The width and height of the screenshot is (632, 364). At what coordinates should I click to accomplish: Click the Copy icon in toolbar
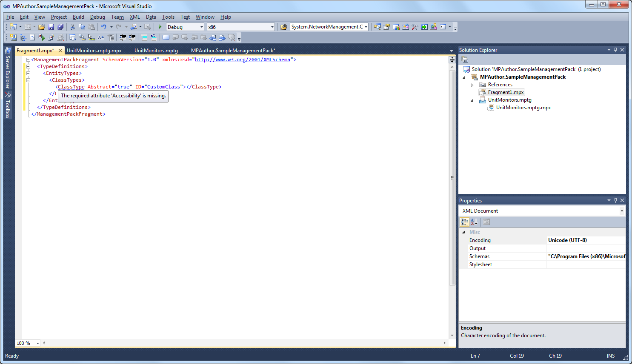82,27
